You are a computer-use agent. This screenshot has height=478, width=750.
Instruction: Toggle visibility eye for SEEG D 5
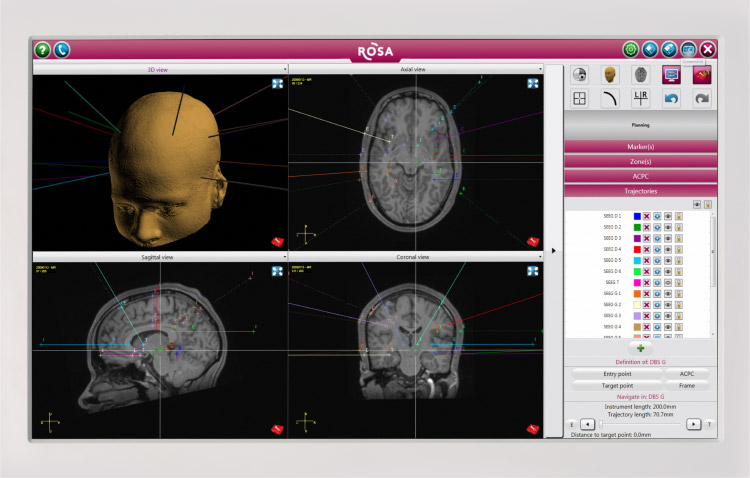pyautogui.click(x=668, y=260)
